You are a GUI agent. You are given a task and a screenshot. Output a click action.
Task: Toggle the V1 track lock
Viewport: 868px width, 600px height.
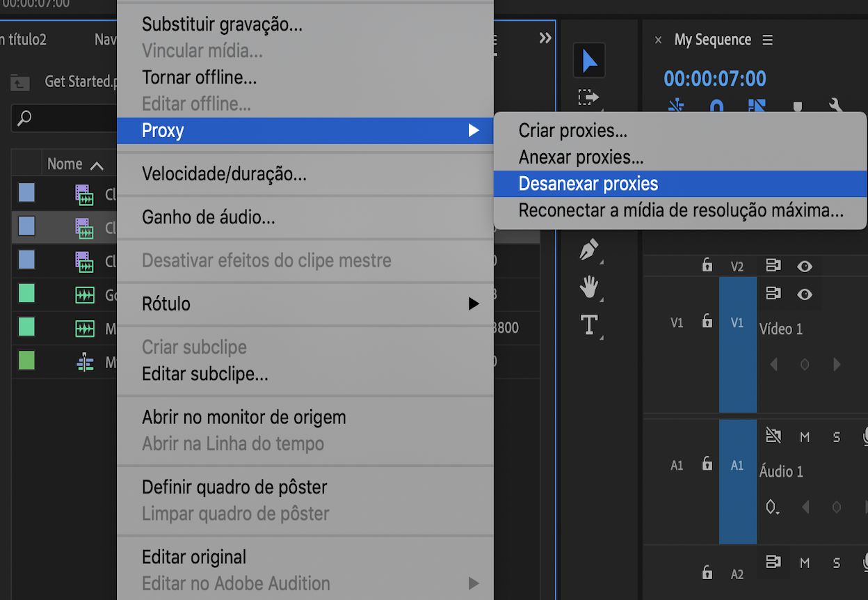tap(707, 322)
